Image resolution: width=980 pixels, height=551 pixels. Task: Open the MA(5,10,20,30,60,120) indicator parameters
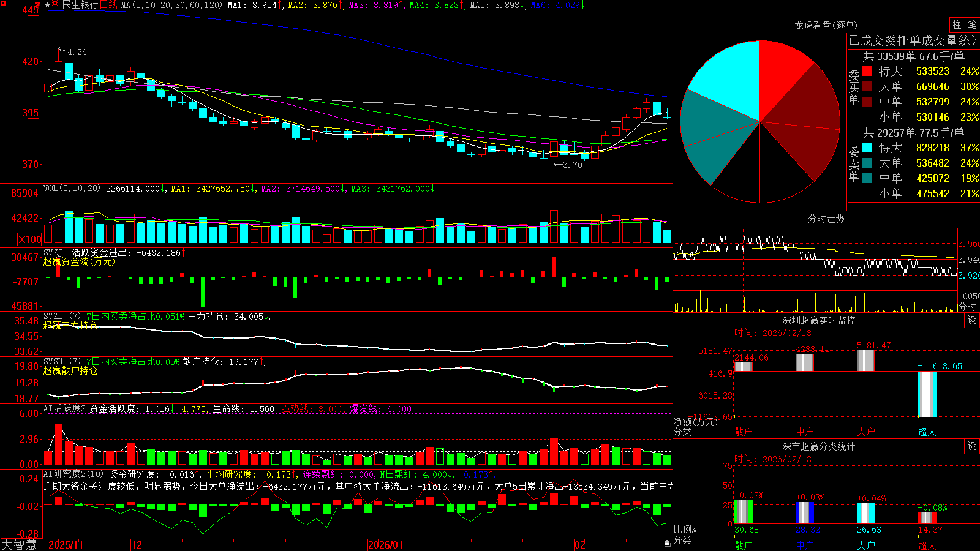click(171, 5)
